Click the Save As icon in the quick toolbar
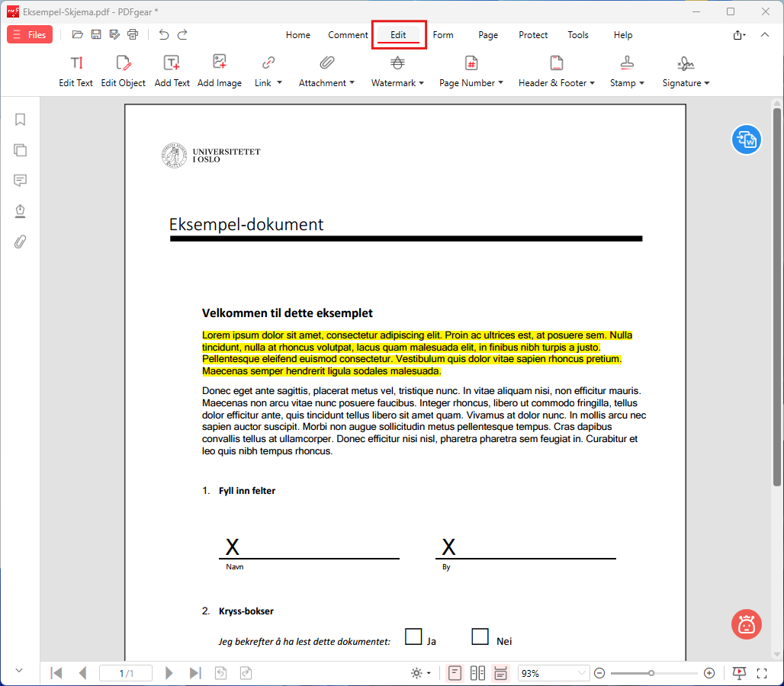Screen dimensions: 784x686 pos(114,34)
